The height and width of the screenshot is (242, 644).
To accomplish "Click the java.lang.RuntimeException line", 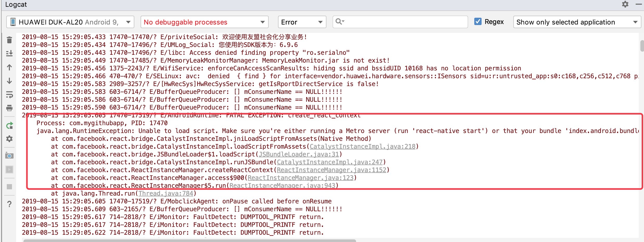I will click(338, 131).
